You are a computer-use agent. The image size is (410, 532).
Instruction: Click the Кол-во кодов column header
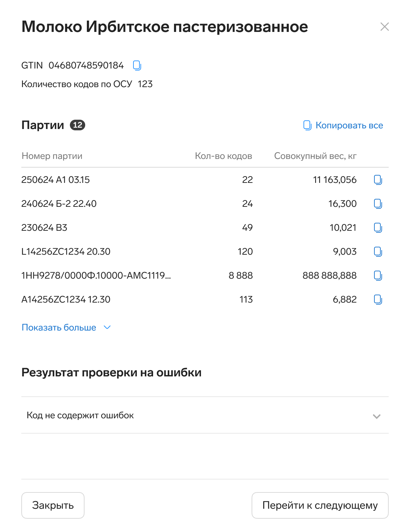223,156
